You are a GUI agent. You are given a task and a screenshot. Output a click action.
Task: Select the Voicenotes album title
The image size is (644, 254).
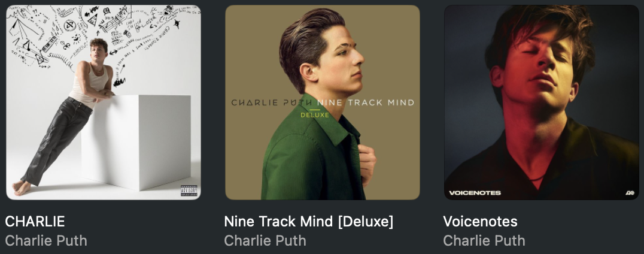click(480, 222)
